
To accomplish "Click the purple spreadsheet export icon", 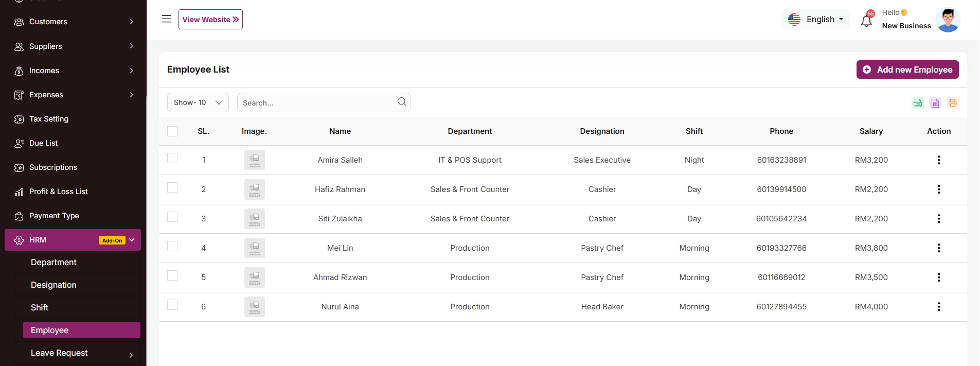I will point(935,103).
